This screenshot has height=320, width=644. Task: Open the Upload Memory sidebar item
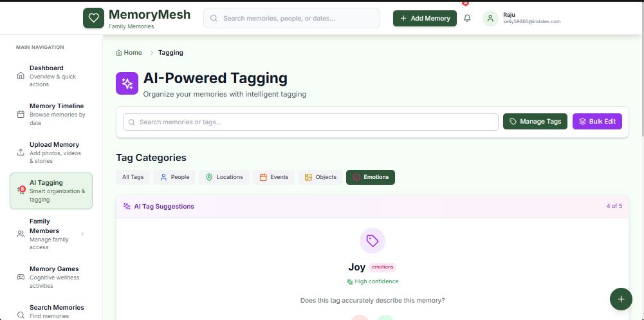coord(51,153)
